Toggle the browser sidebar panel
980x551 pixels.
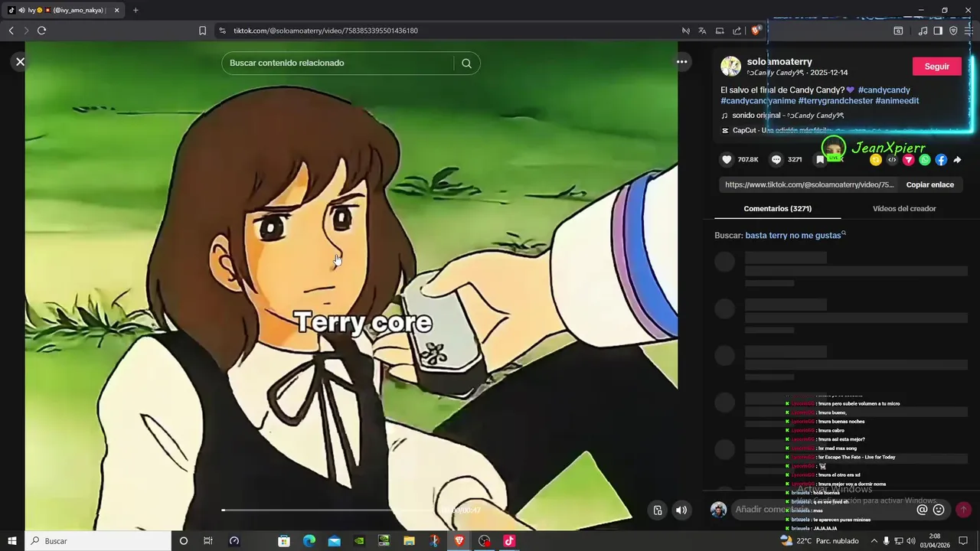938,31
